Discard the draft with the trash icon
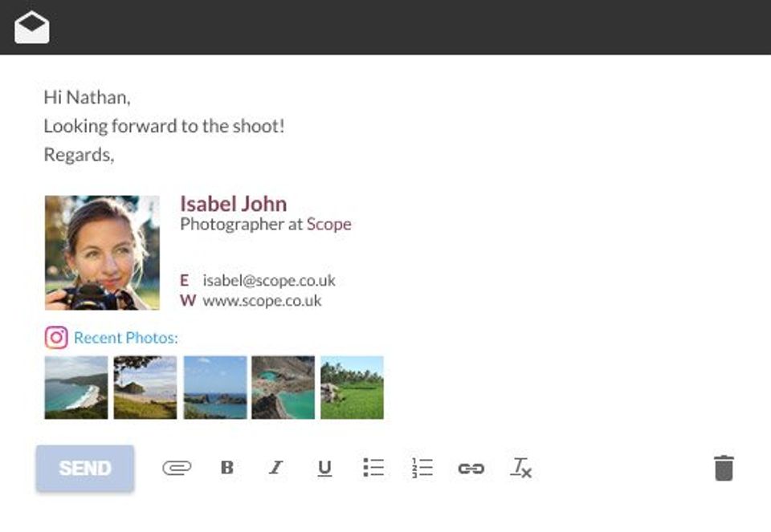771x532 pixels. 724,468
